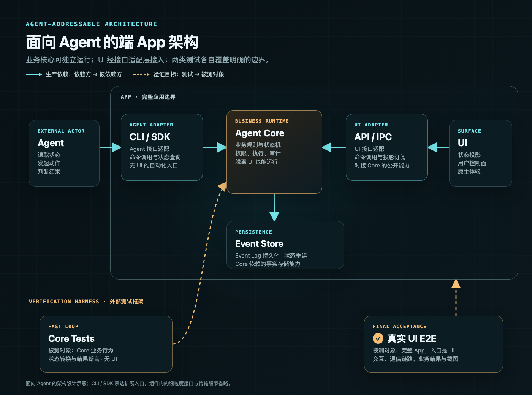Click the line Event Log 持久化 · 状态重建
Viewport: 532px width, 395px height.
point(271,256)
